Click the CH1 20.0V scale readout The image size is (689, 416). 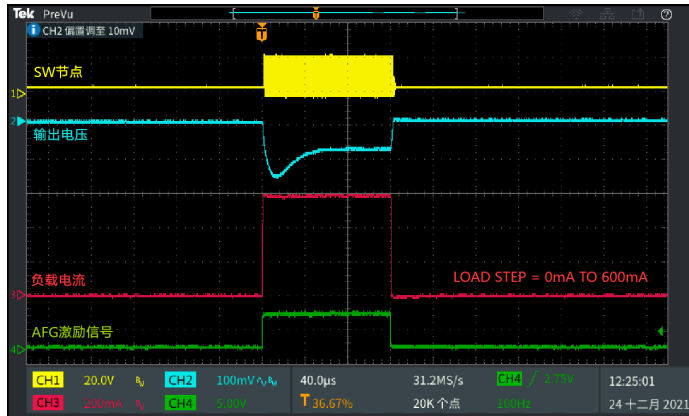pos(99,380)
